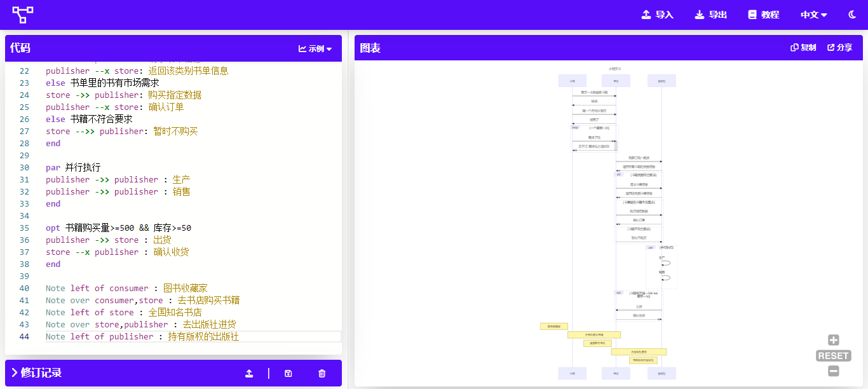Open the 示例 examples dropdown
This screenshot has height=389, width=868.
[x=315, y=48]
